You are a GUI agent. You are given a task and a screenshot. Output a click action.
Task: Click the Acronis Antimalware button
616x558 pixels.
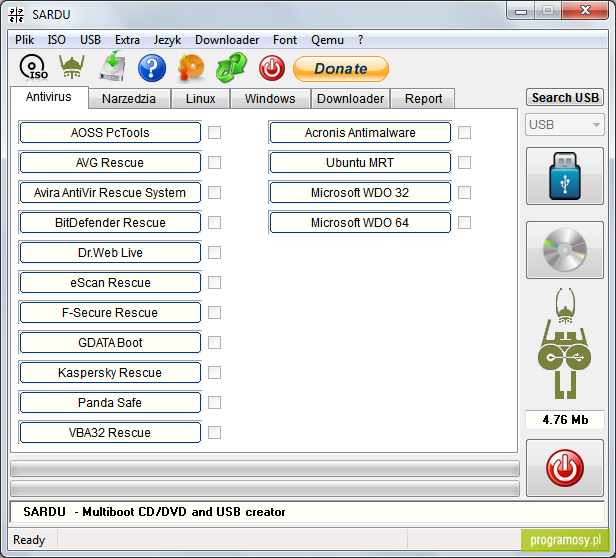click(x=360, y=132)
